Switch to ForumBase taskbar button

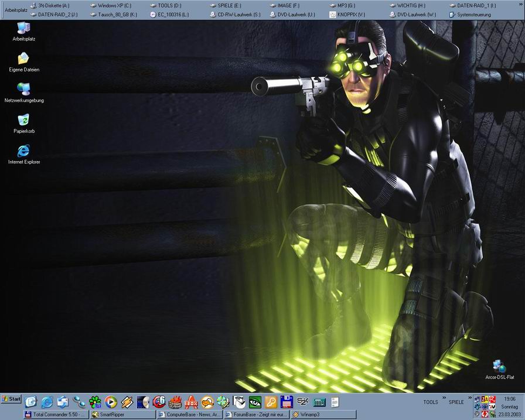tap(256, 415)
